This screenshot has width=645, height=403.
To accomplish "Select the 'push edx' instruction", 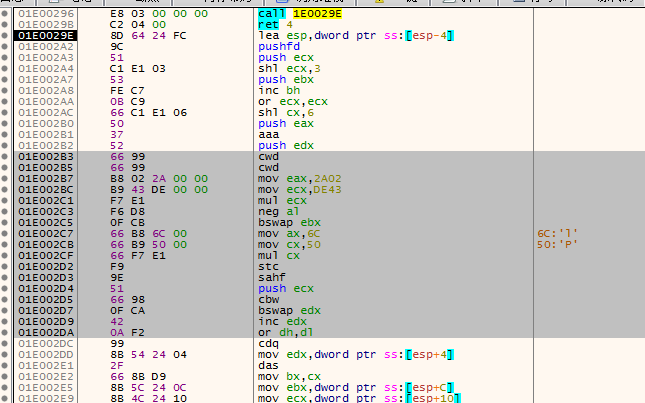I will click(286, 146).
